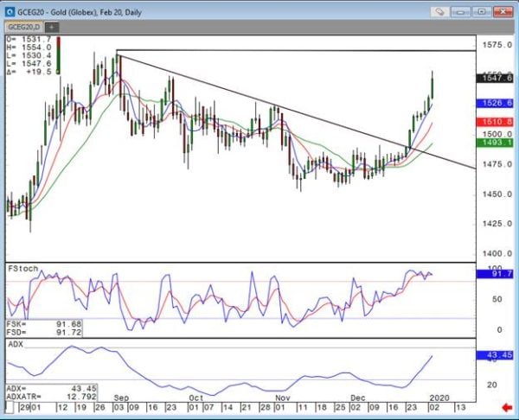The width and height of the screenshot is (519, 420).
Task: Click the app icon in title bar
Action: point(8,13)
